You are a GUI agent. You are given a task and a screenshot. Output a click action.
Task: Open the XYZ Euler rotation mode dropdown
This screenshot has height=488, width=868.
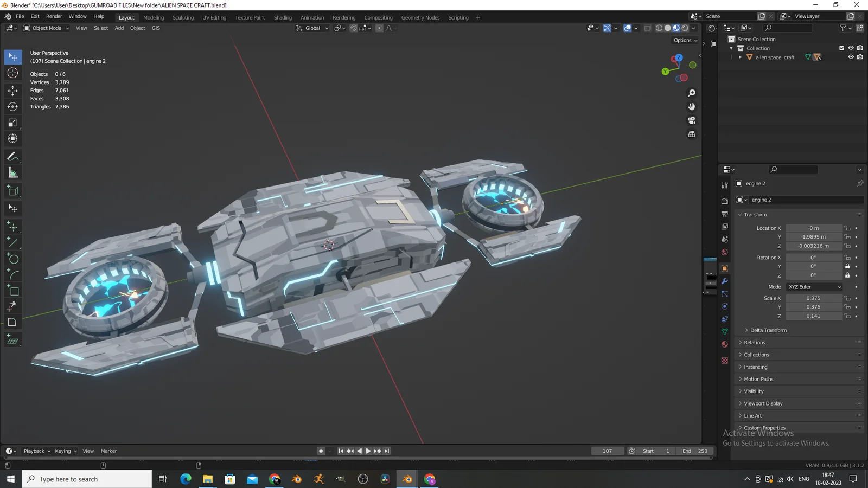814,287
